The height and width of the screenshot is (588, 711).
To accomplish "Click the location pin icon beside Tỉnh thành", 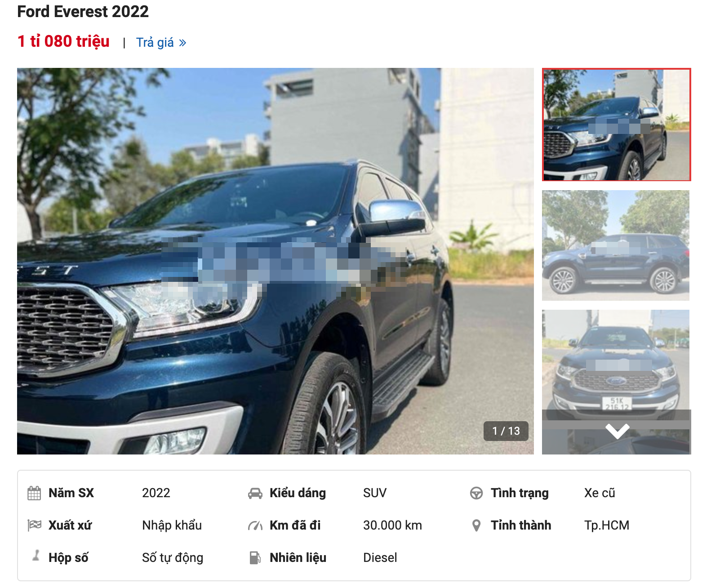I will [476, 525].
